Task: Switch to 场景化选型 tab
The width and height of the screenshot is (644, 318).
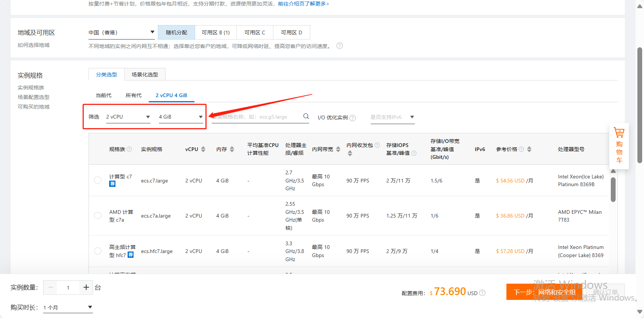Action: click(145, 75)
